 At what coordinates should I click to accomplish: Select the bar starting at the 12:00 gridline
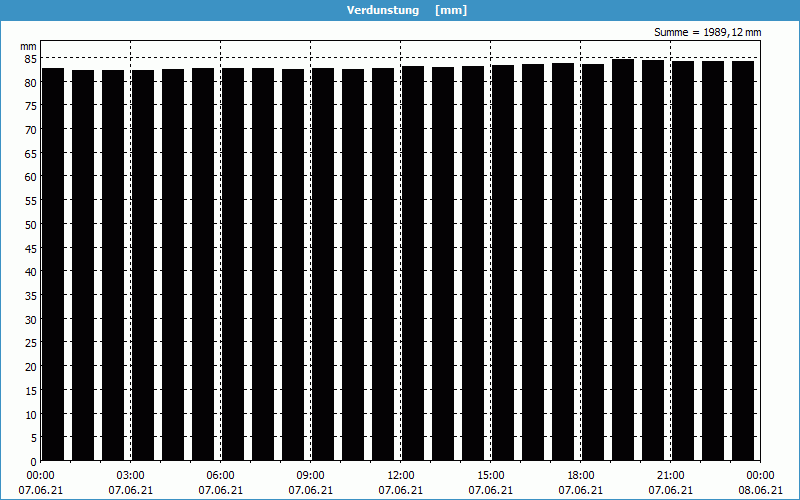pyautogui.click(x=413, y=263)
